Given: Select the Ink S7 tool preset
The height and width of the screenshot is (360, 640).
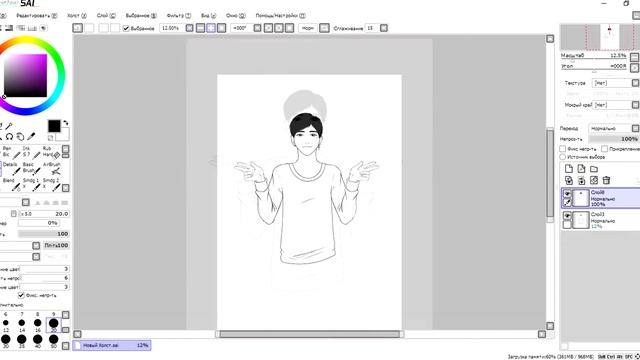Looking at the screenshot, I should pos(32,152).
